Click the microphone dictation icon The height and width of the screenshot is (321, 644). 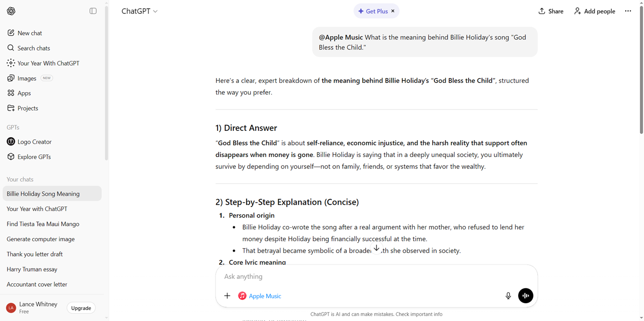(508, 296)
